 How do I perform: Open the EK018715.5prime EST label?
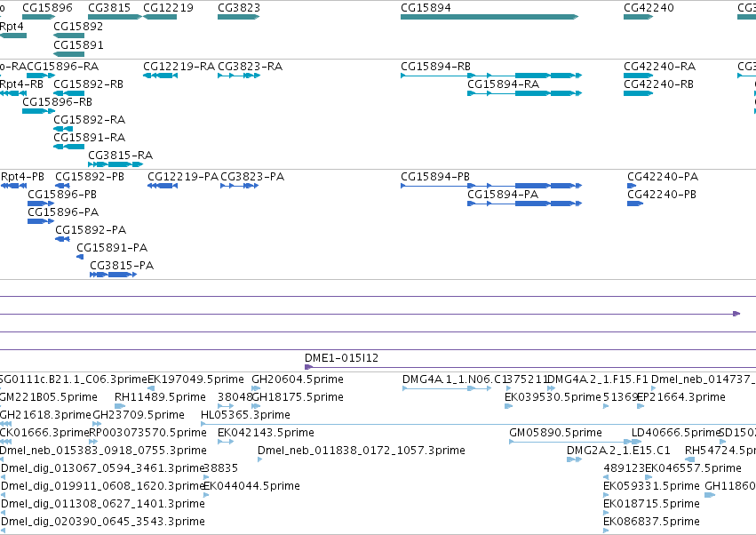tap(651, 504)
